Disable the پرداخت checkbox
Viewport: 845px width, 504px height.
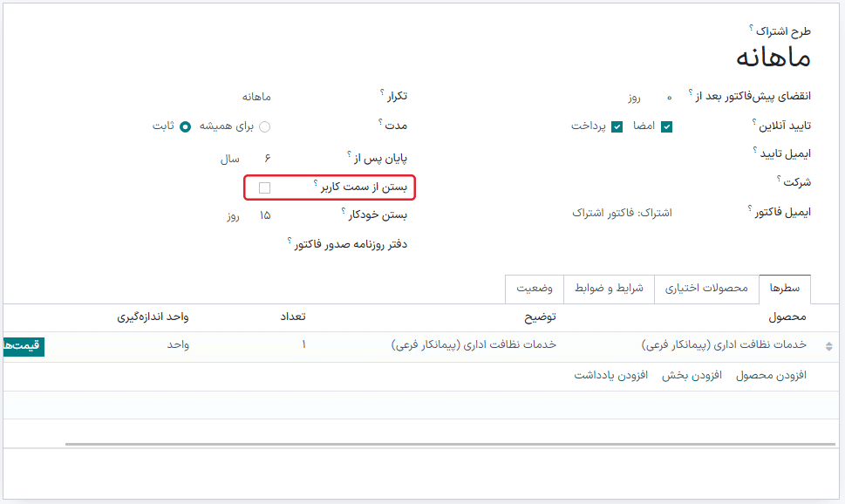616,126
